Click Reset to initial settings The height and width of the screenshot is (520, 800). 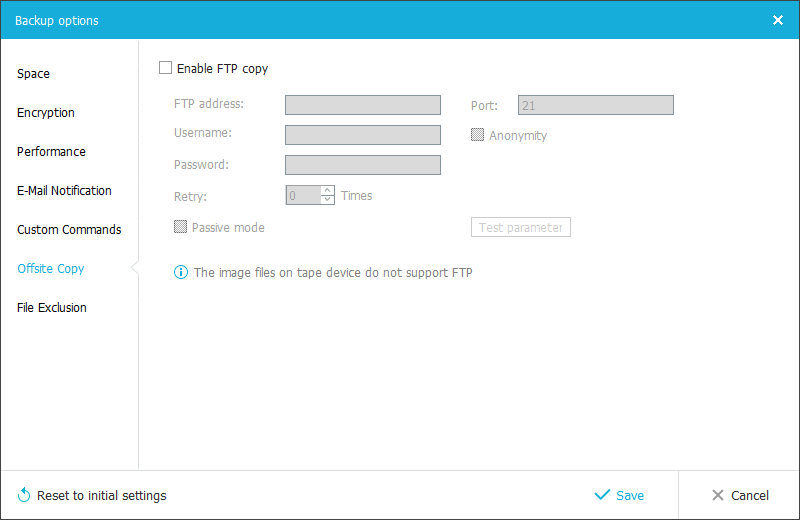101,495
